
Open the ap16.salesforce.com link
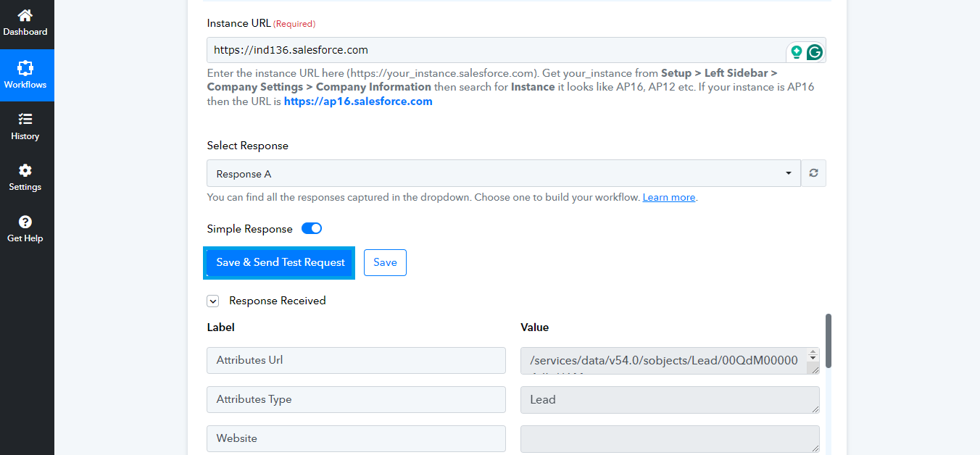pos(357,101)
